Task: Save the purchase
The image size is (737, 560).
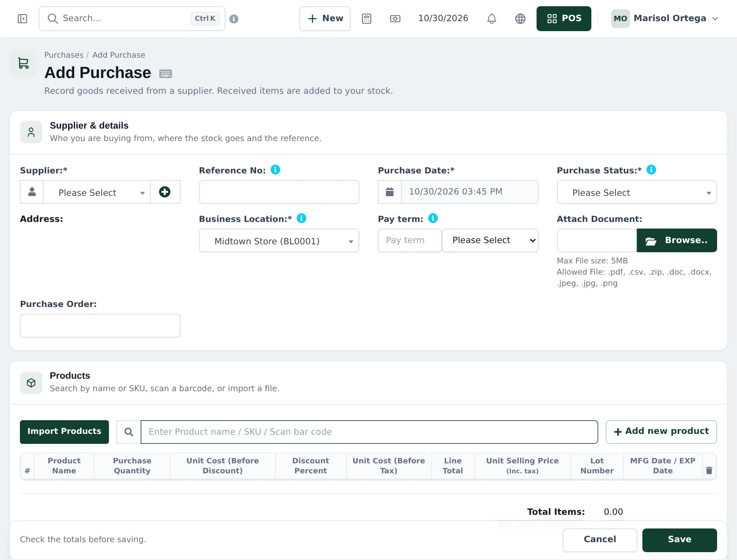Action: 679,540
